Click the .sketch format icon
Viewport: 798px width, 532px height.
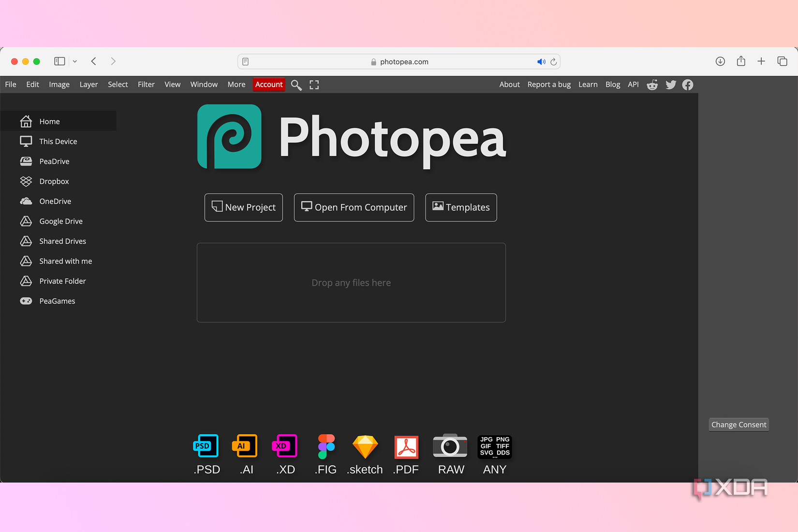coord(365,446)
